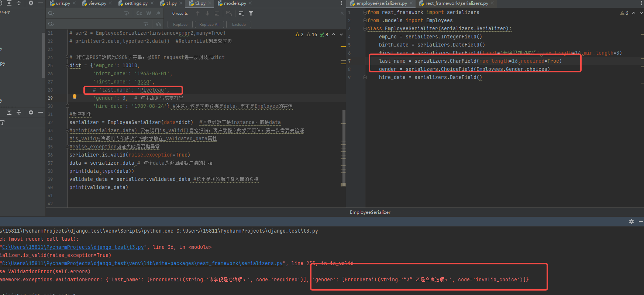Collapse all in project panel

(19, 3)
